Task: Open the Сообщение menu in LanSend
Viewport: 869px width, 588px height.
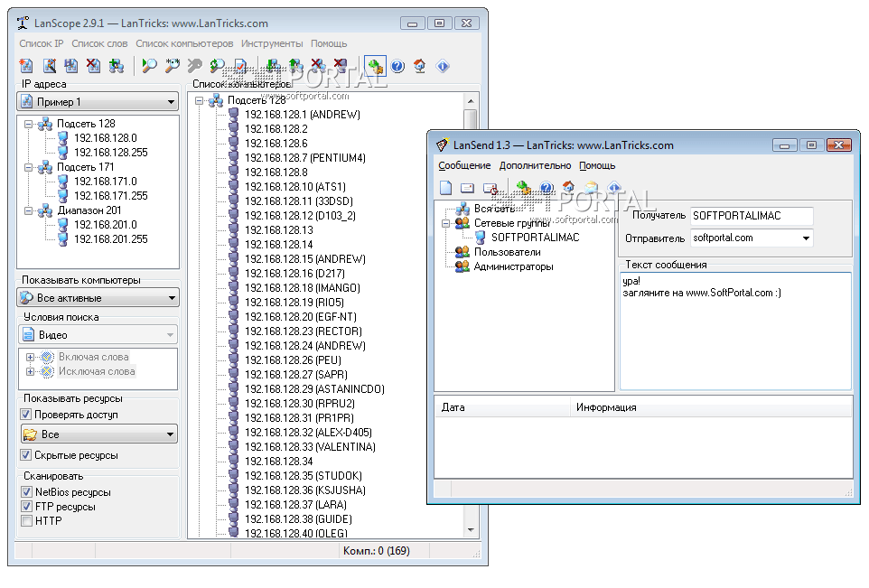Action: point(464,165)
